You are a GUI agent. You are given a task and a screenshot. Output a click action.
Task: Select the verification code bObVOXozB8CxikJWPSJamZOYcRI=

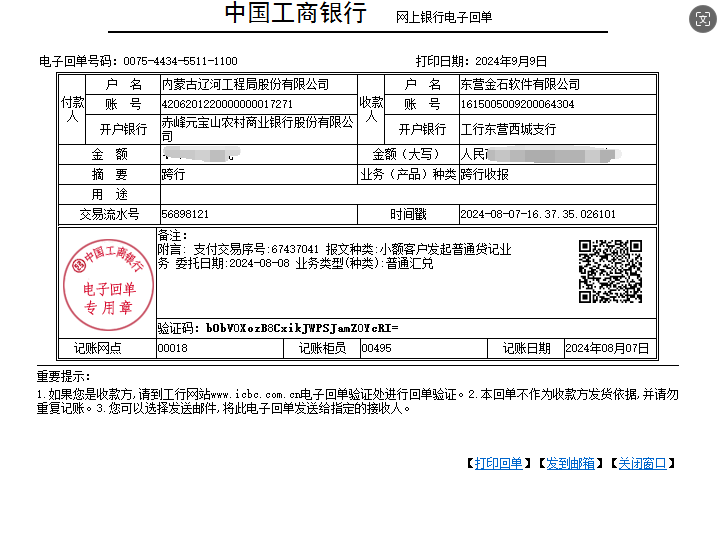[x=302, y=328]
